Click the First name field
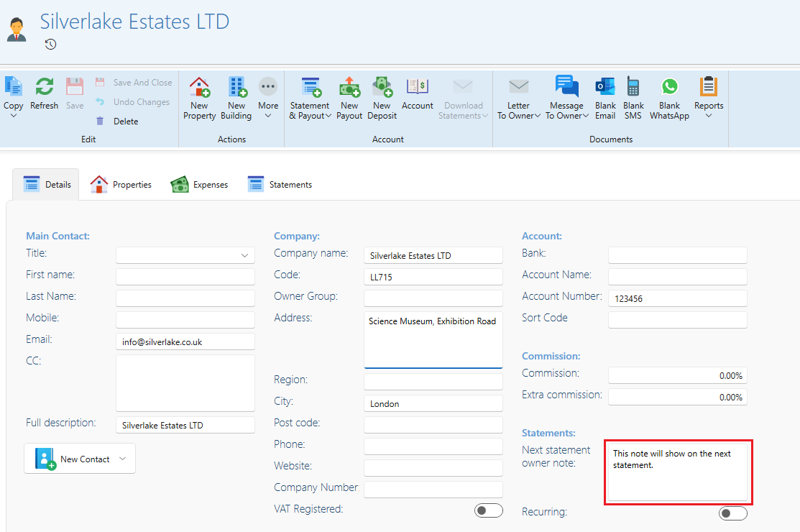The height and width of the screenshot is (532, 800). [x=185, y=277]
